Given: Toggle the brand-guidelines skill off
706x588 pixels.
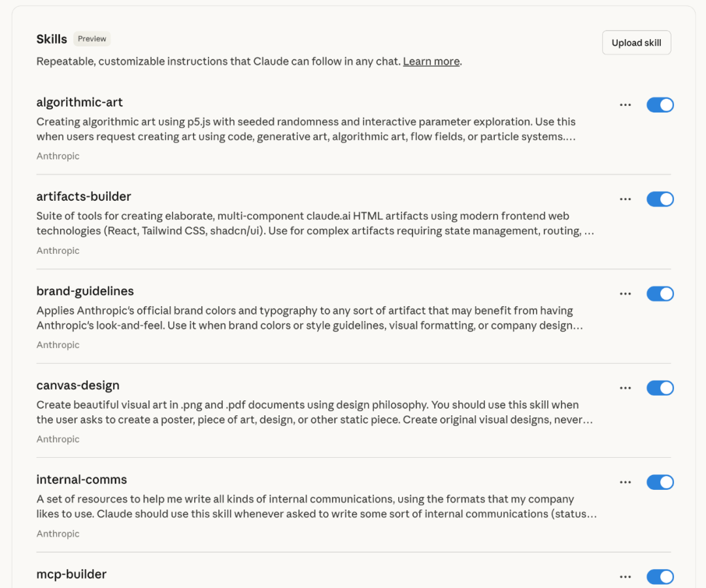Looking at the screenshot, I should pyautogui.click(x=660, y=294).
